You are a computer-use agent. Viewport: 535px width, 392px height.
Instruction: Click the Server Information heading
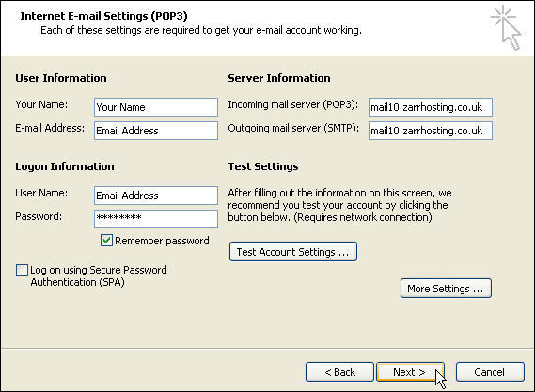279,78
